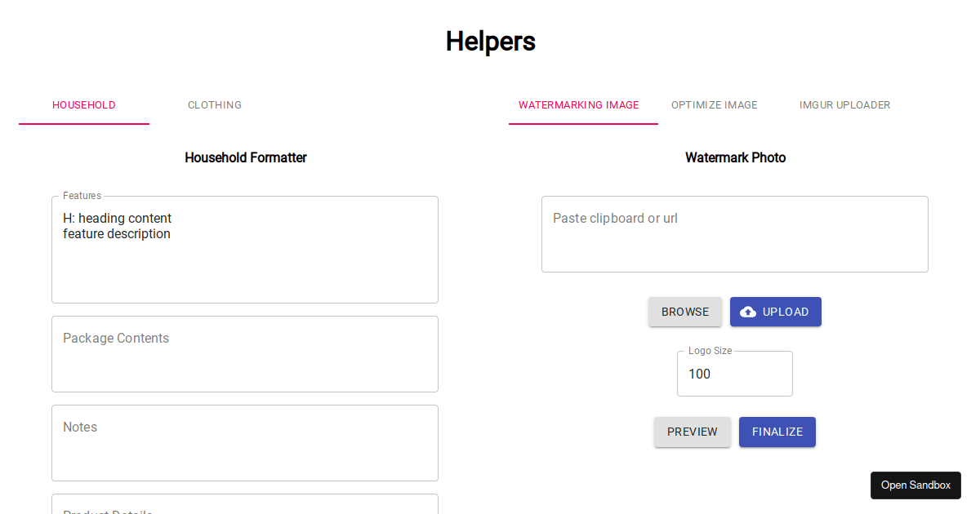The height and width of the screenshot is (514, 980).
Task: Click the BROWSE button
Action: tap(684, 312)
